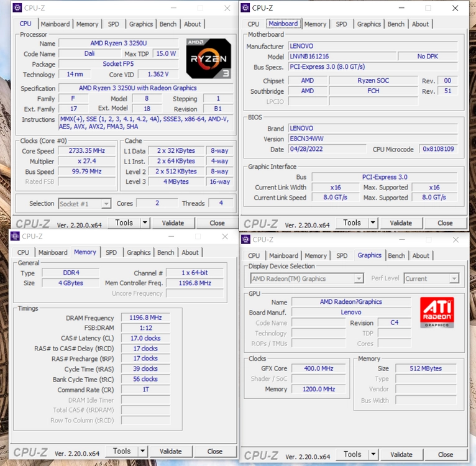Click the GPU memory size 512 MBytes value
The image size is (476, 466).
point(426,368)
